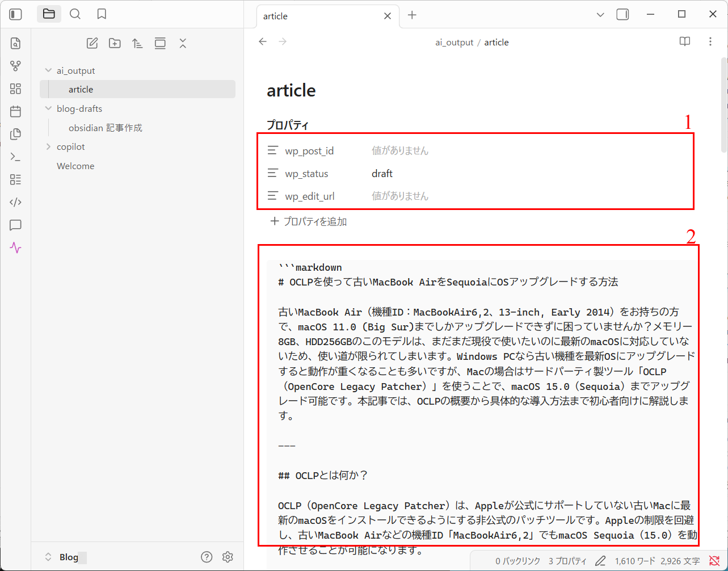Toggle reading view with the book icon
This screenshot has height=571, width=728.
pyautogui.click(x=684, y=41)
